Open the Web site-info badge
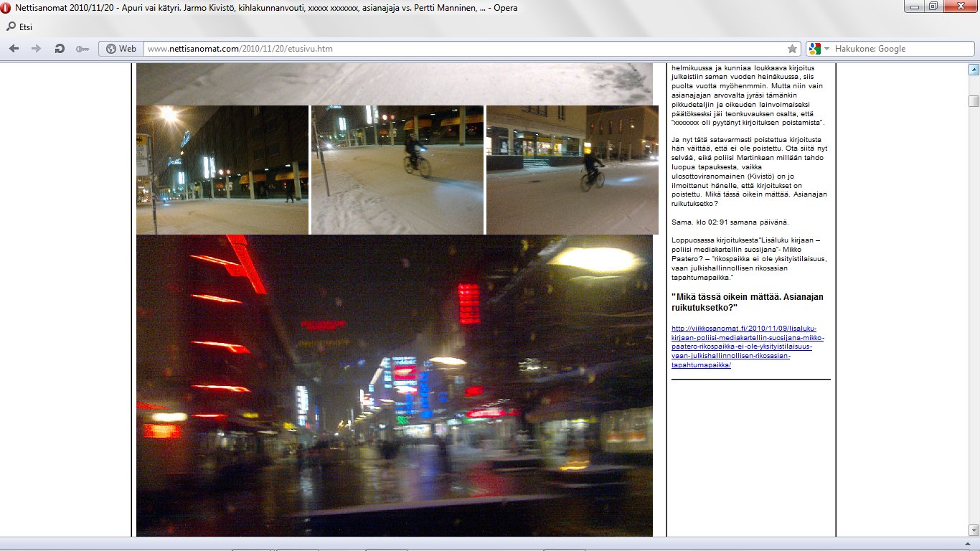 121,49
